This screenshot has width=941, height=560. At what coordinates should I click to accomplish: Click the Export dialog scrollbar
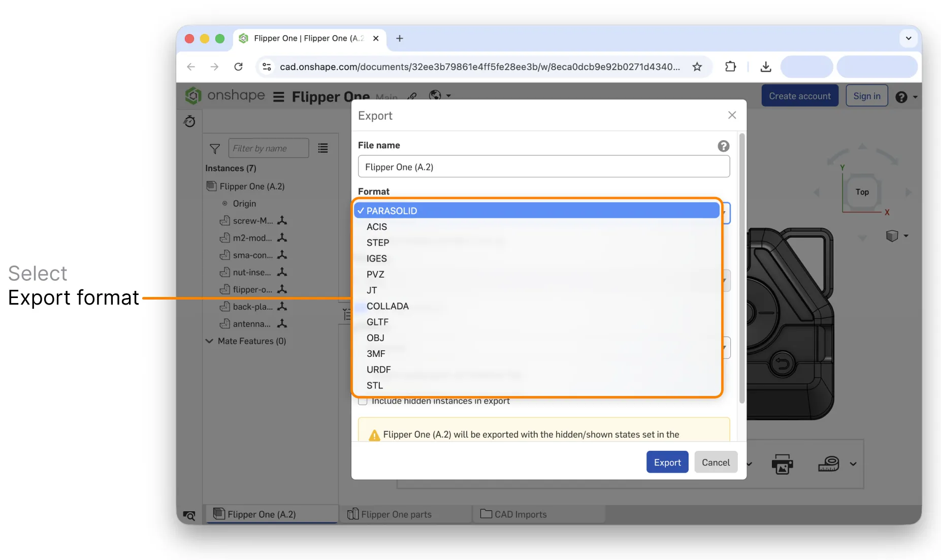742,269
